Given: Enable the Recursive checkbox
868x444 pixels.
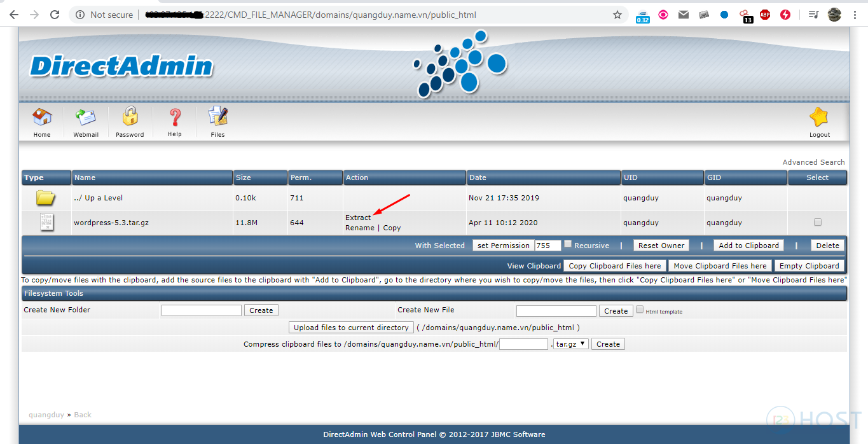Looking at the screenshot, I should coord(568,244).
